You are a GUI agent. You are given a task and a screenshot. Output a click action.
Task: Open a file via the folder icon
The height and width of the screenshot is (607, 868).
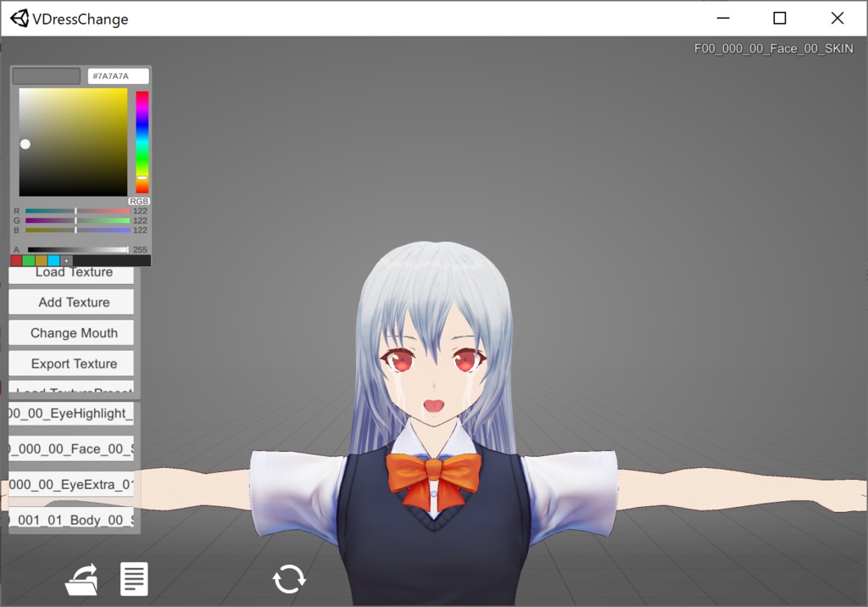[81, 579]
